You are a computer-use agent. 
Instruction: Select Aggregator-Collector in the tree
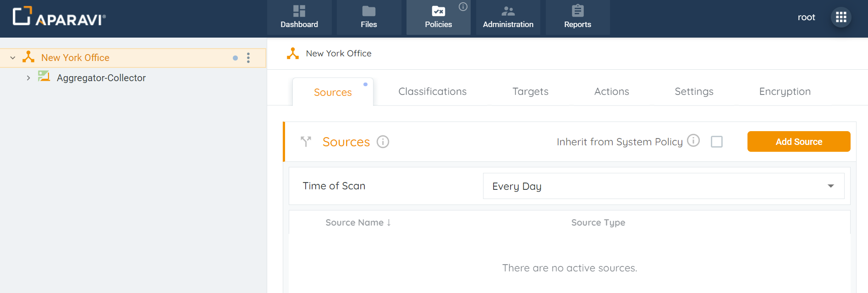point(101,78)
